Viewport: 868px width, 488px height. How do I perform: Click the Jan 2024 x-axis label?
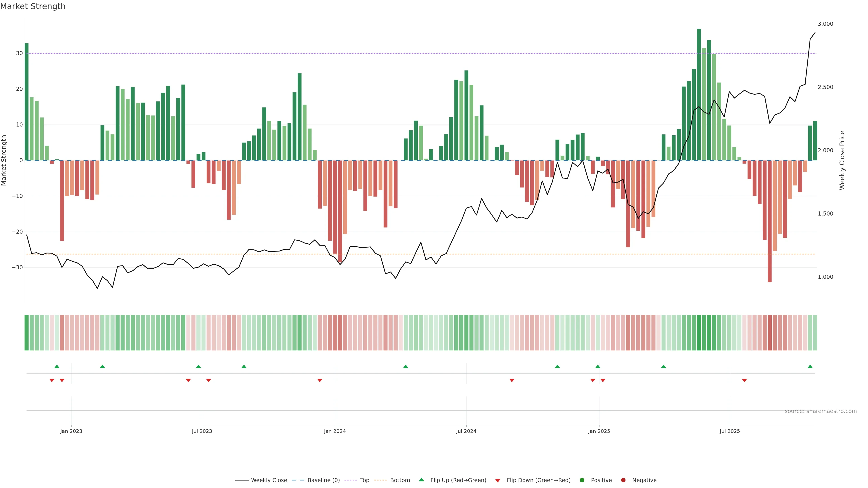(335, 431)
